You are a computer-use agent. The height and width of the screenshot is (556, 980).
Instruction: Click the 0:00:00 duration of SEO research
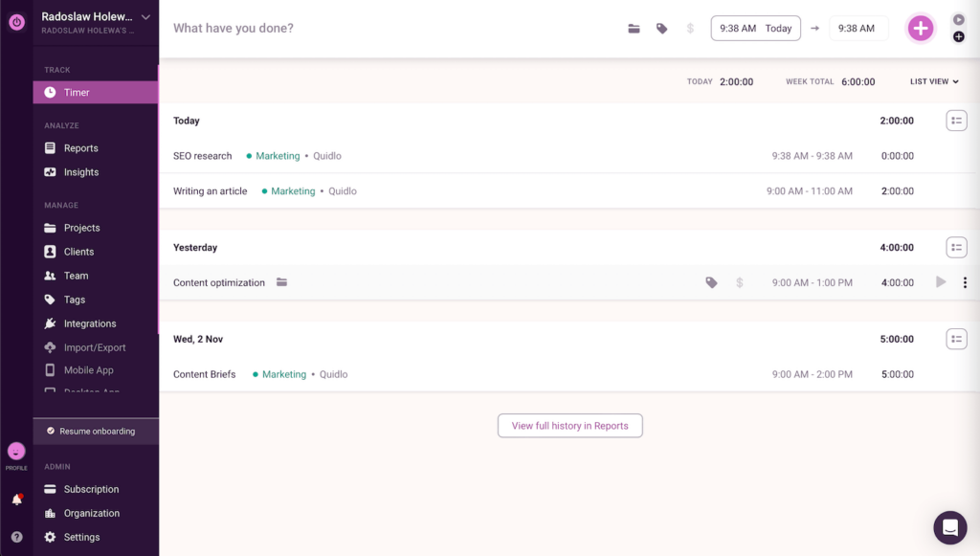click(898, 156)
